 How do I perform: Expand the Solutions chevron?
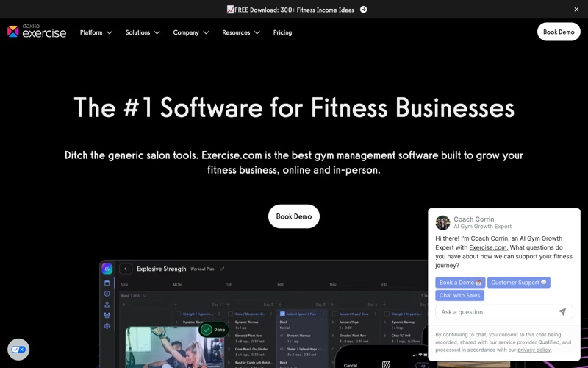(157, 32)
